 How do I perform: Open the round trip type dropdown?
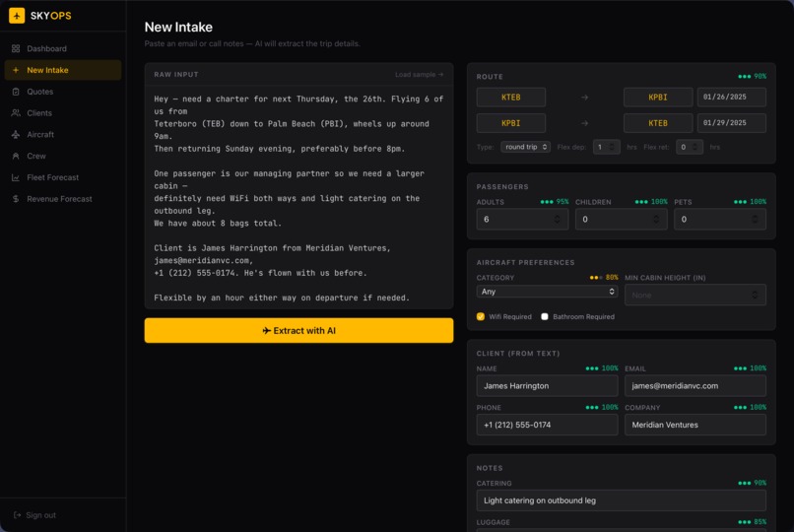coord(526,147)
